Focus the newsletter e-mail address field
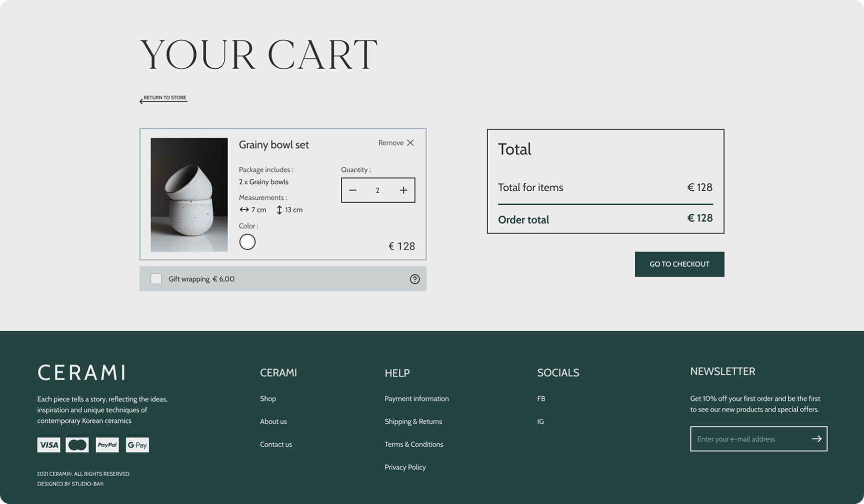 747,439
